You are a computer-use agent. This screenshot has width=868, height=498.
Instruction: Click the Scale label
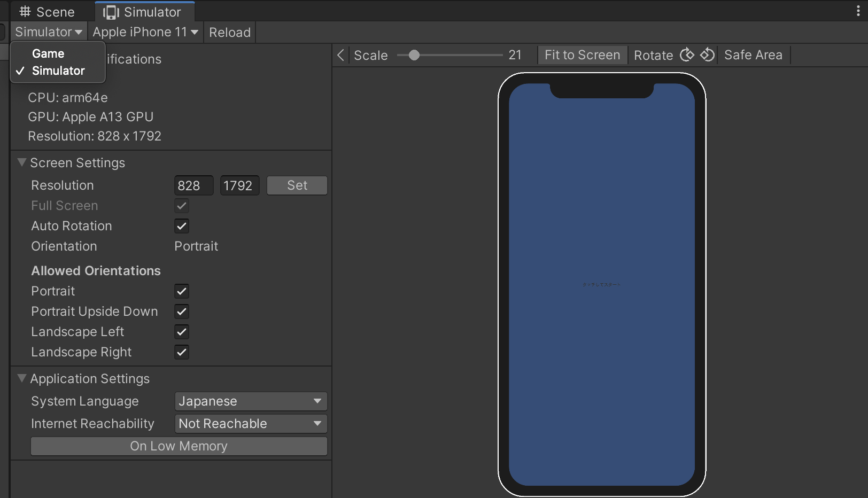[x=371, y=55]
